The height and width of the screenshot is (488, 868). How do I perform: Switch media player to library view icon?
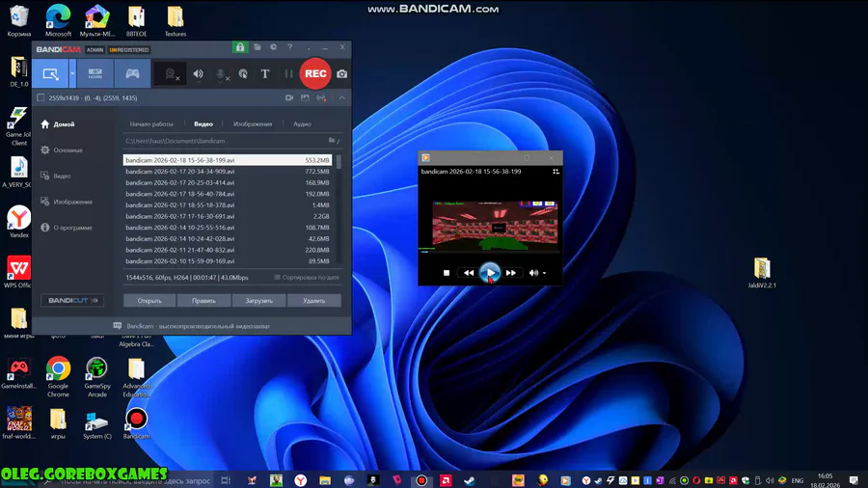556,172
